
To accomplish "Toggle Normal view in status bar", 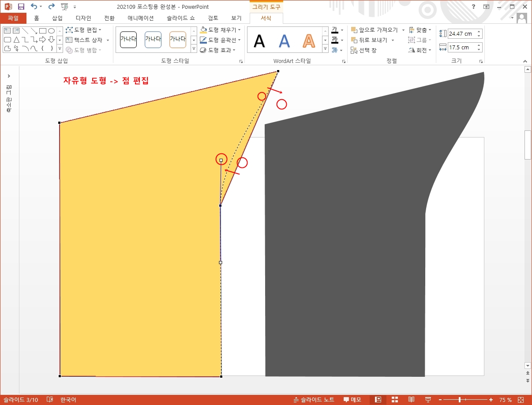I will point(378,400).
